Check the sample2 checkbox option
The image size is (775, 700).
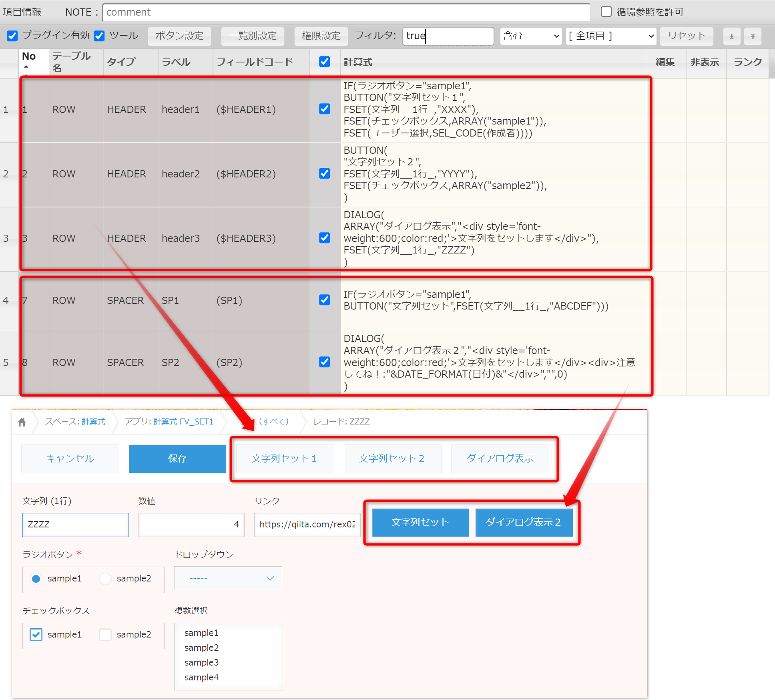coord(105,635)
